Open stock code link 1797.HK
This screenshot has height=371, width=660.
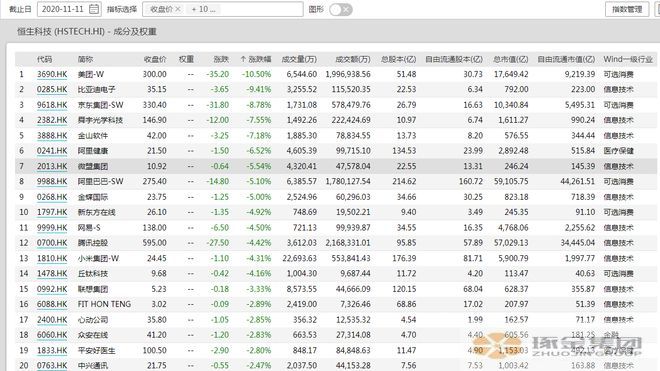[52, 212]
